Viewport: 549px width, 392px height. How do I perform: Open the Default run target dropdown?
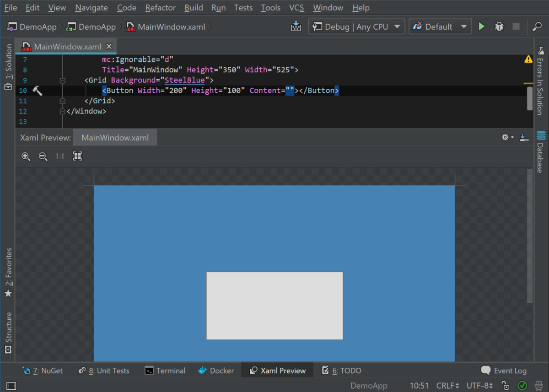440,26
